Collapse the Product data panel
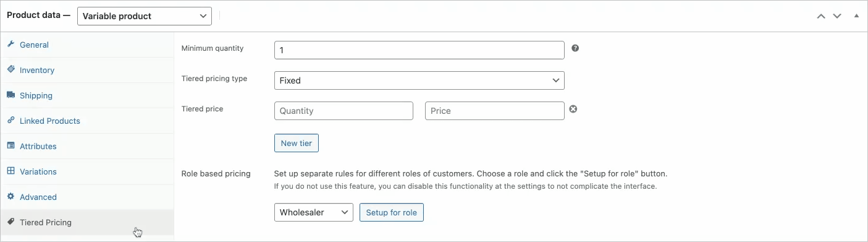 (x=856, y=16)
